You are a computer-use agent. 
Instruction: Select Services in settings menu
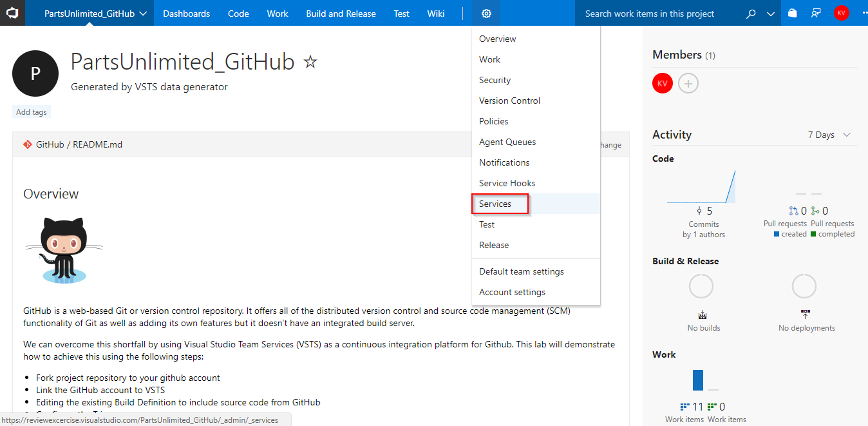pos(536,204)
